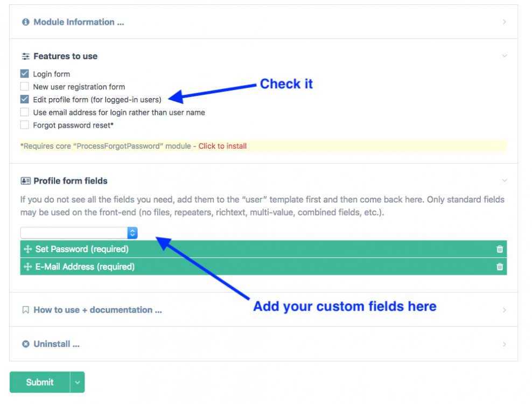Click the bookmark icon beside How to use
This screenshot has width=532, height=404.
click(25, 310)
